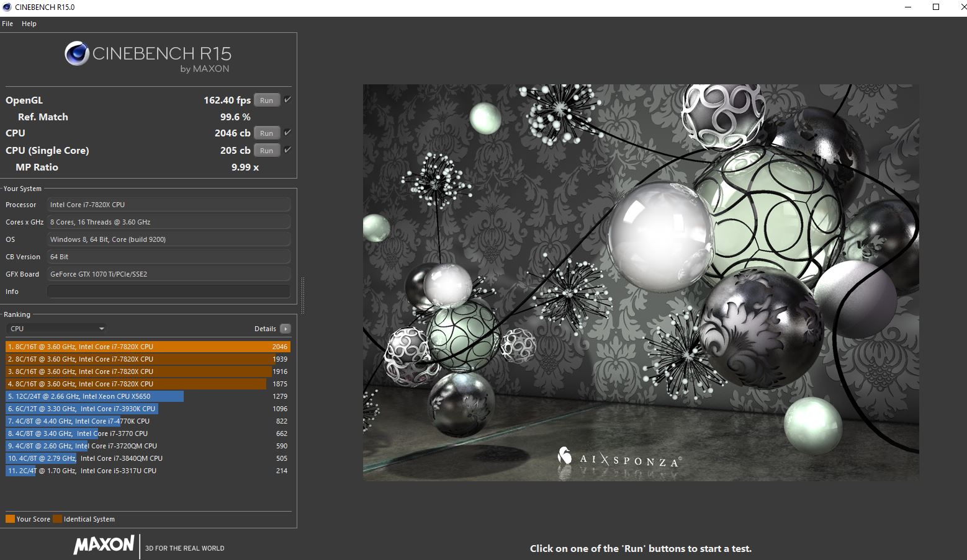Select the Xeon CPU X5650 ranking row
Screen dimensions: 967x560
coord(148,396)
